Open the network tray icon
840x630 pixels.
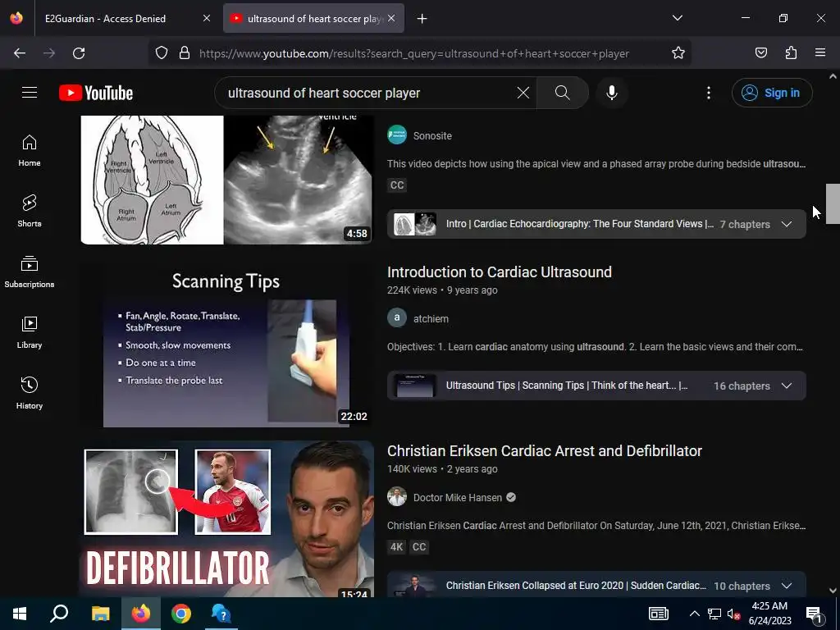[714, 614]
